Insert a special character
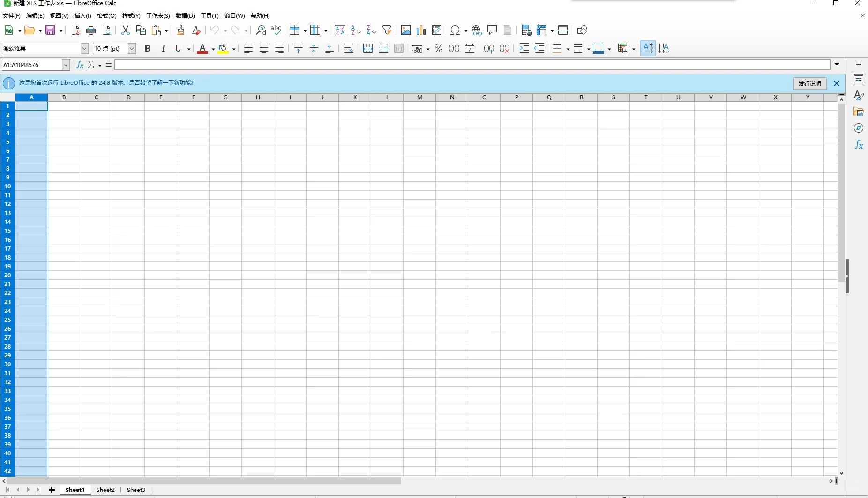868x498 pixels. click(x=456, y=30)
